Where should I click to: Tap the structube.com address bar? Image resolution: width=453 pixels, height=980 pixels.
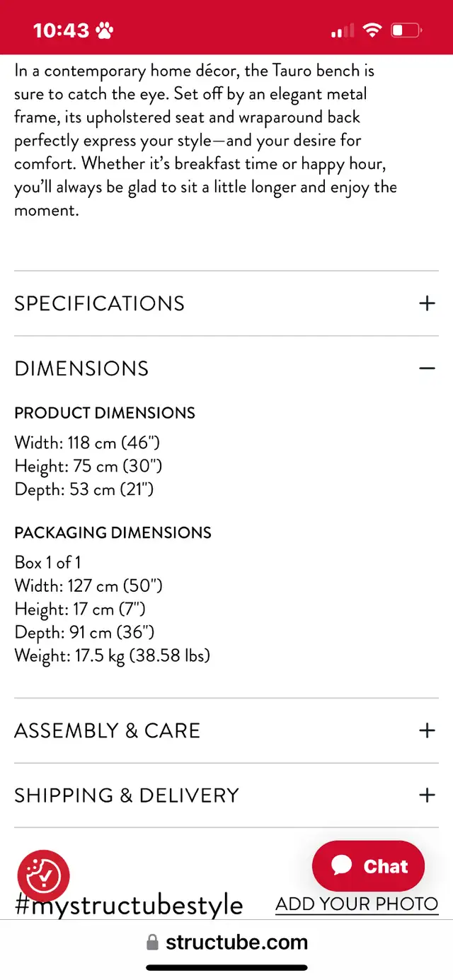(226, 943)
